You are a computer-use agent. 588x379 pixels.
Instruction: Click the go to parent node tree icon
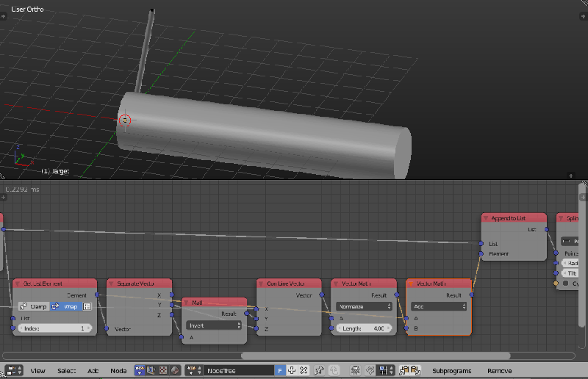(x=334, y=370)
